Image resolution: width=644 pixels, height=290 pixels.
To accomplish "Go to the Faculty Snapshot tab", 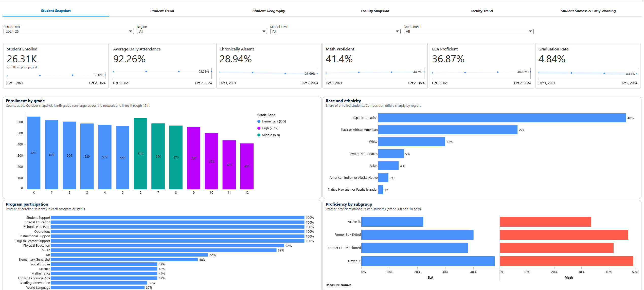I will click(x=375, y=11).
